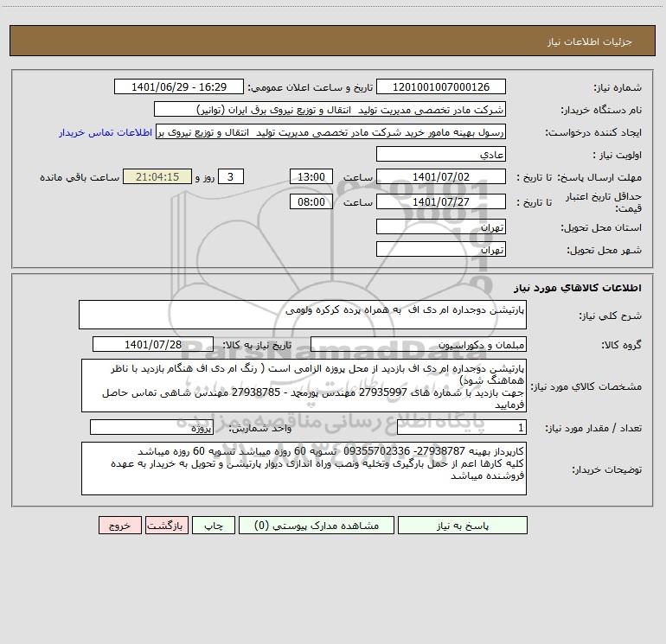Click the ساعت باقی مانده label
The height and width of the screenshot is (644, 666).
(x=80, y=177)
